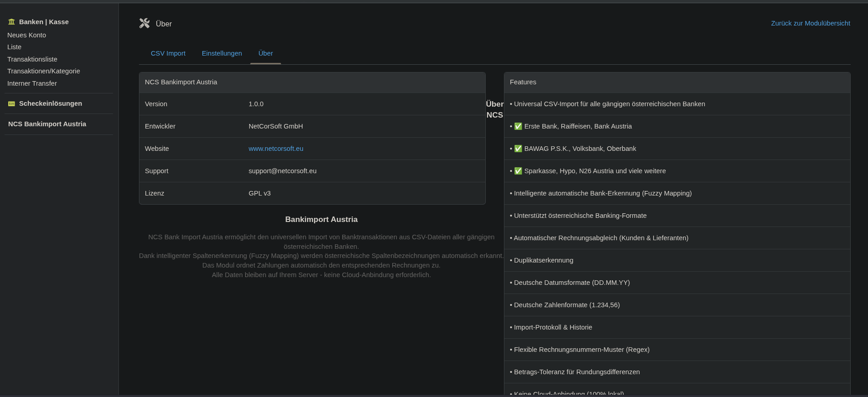Image resolution: width=868 pixels, height=397 pixels.
Task: Click the green checkmark beside Erste Bank
Action: 518,126
